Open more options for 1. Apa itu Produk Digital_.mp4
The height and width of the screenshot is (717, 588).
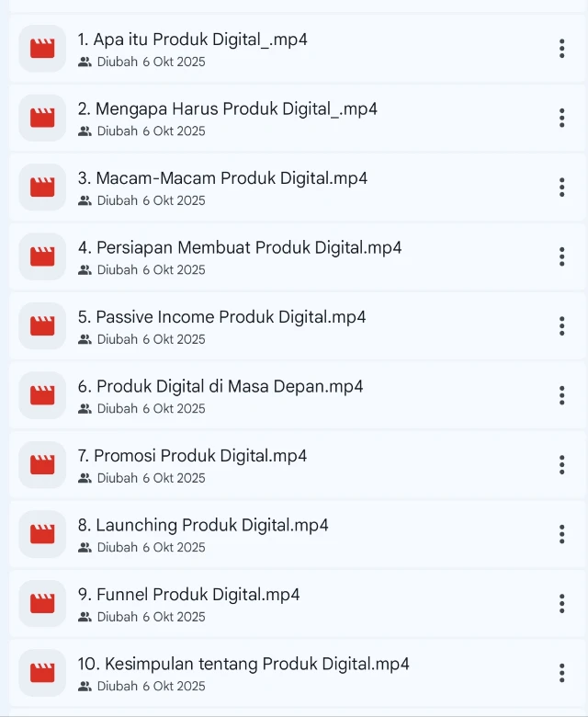tap(561, 49)
